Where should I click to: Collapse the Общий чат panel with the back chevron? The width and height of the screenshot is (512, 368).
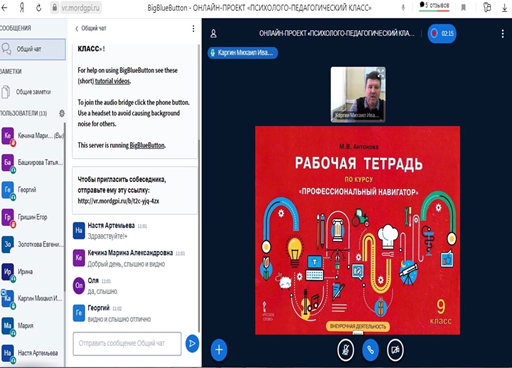[77, 29]
